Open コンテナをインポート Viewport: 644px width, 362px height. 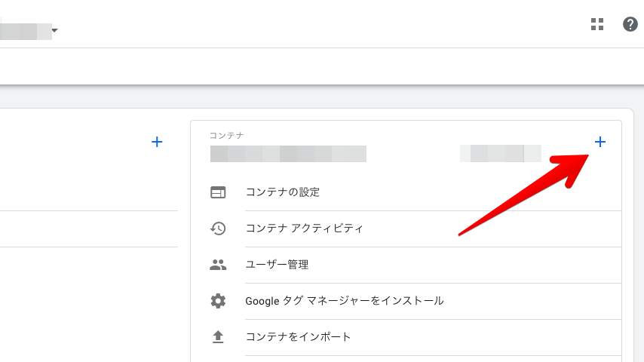(298, 337)
